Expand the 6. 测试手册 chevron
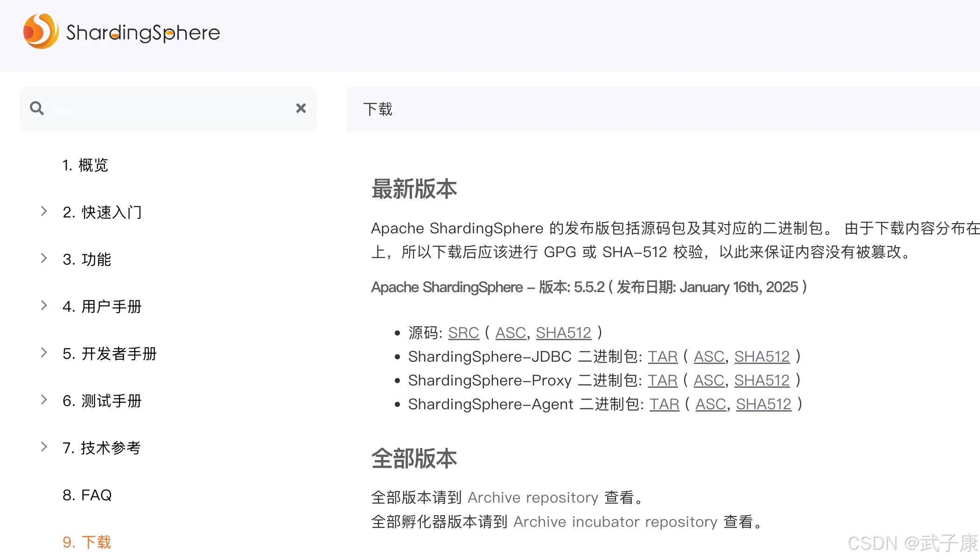This screenshot has width=980, height=560. [44, 399]
